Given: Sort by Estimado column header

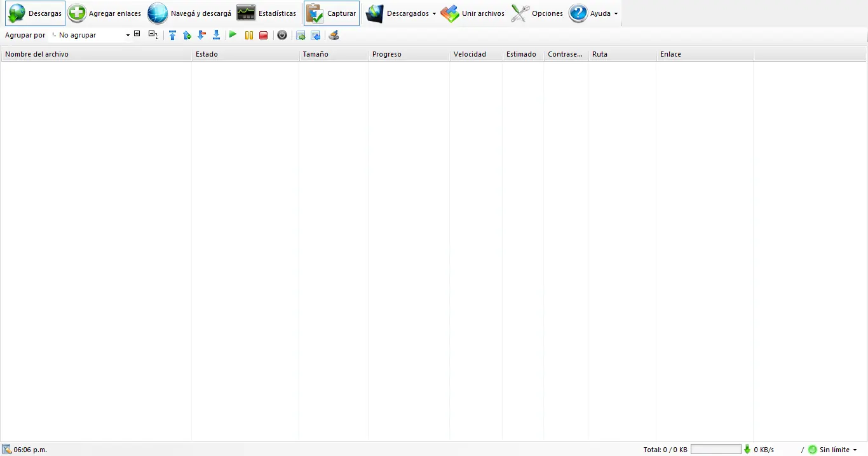Looking at the screenshot, I should pyautogui.click(x=523, y=54).
